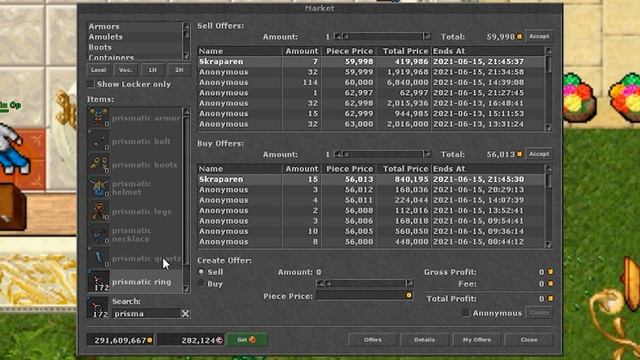
Task: Select the Sell radio button
Action: pyautogui.click(x=201, y=271)
